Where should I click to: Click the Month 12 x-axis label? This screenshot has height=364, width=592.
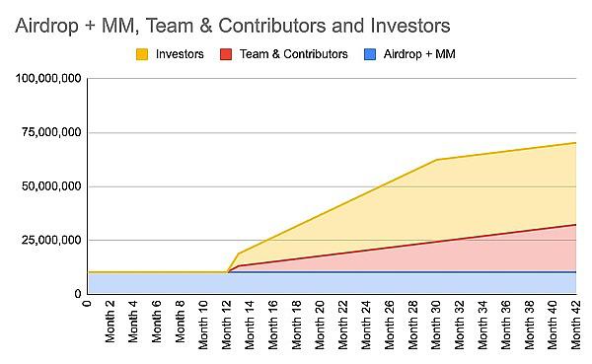[x=226, y=325]
